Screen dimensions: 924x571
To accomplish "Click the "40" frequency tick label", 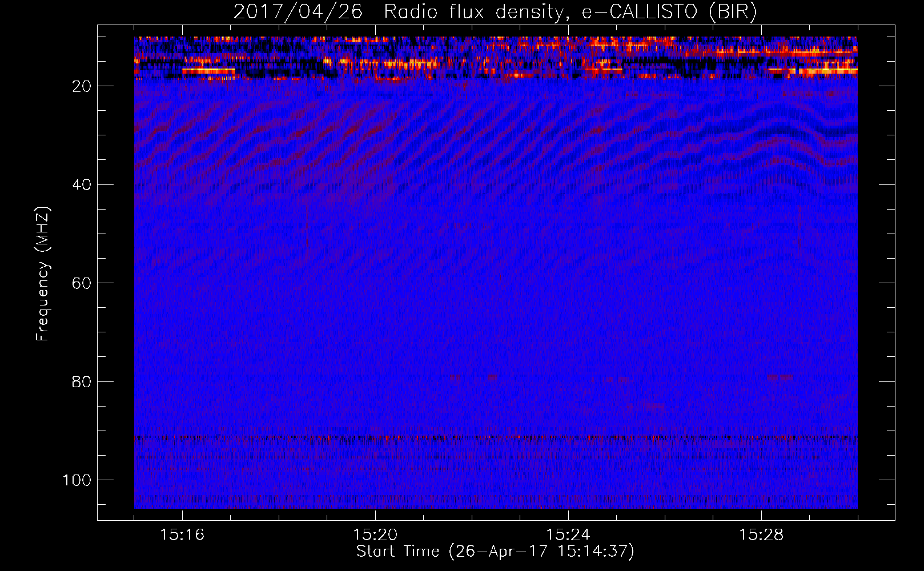I will (82, 185).
